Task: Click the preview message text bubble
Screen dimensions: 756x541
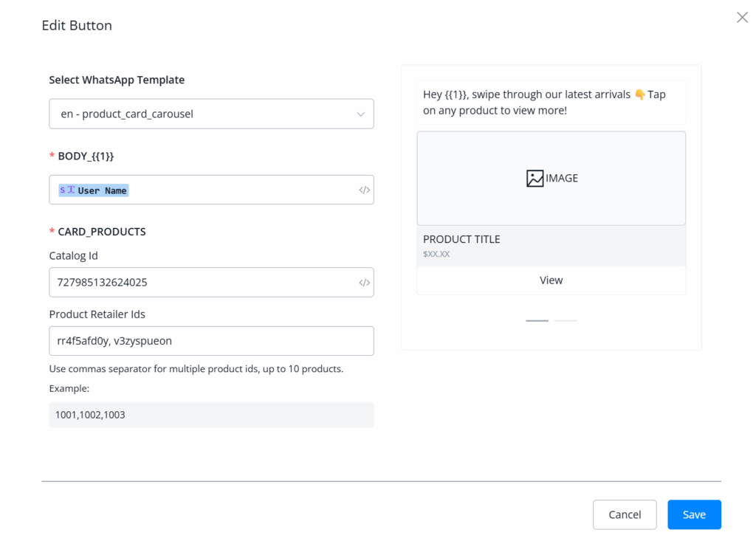Action: [x=551, y=103]
